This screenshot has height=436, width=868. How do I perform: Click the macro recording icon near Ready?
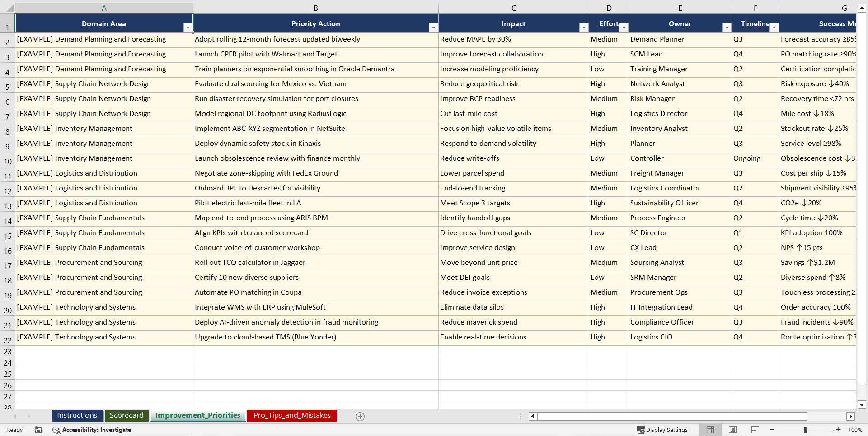coord(38,430)
